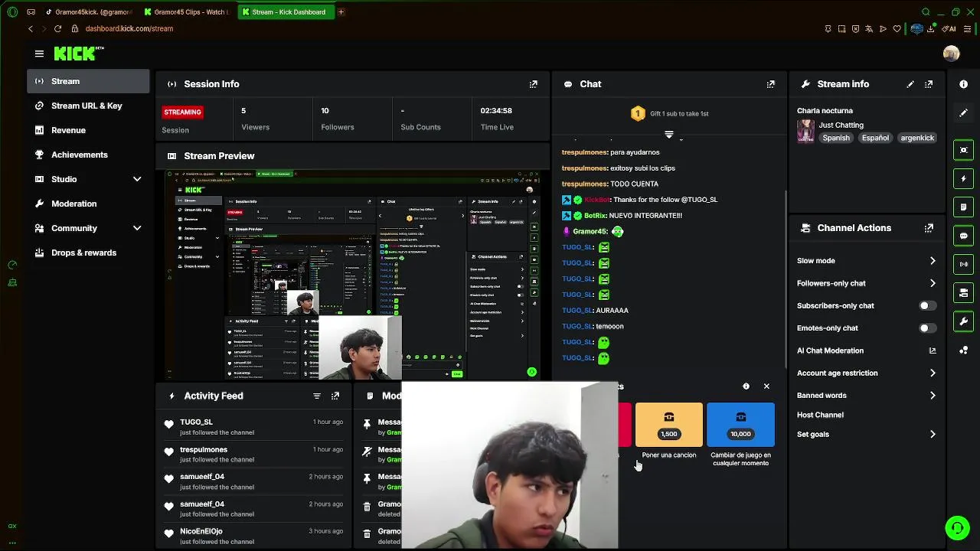Redeem the 1,500 Poner una cancion reward
This screenshot has width=980, height=551.
(669, 425)
